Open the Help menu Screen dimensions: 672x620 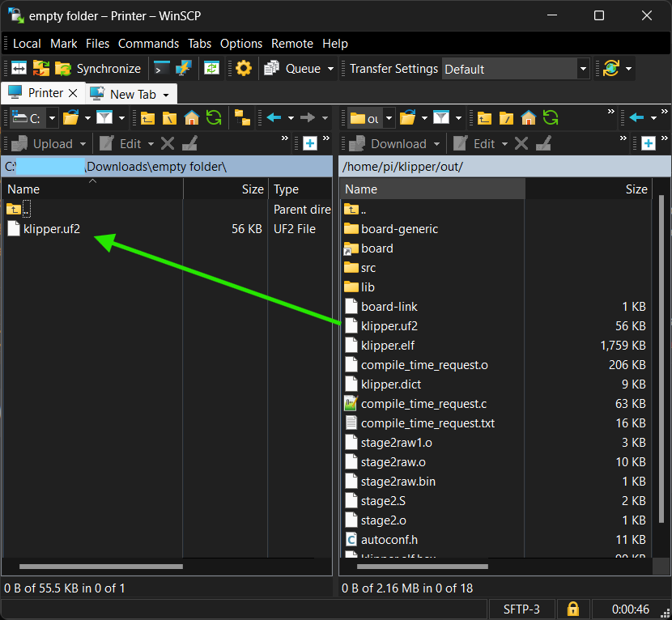pos(334,44)
